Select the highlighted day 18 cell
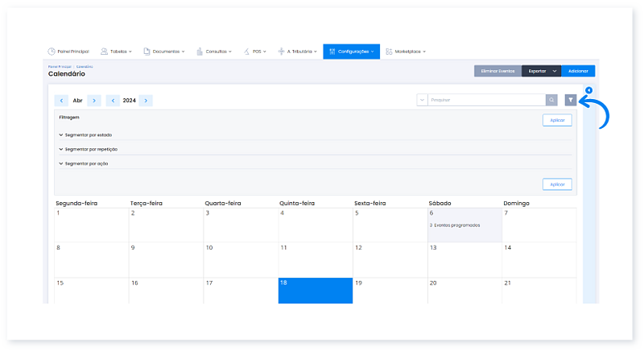Screen dimensions: 644x351 (x=315, y=291)
